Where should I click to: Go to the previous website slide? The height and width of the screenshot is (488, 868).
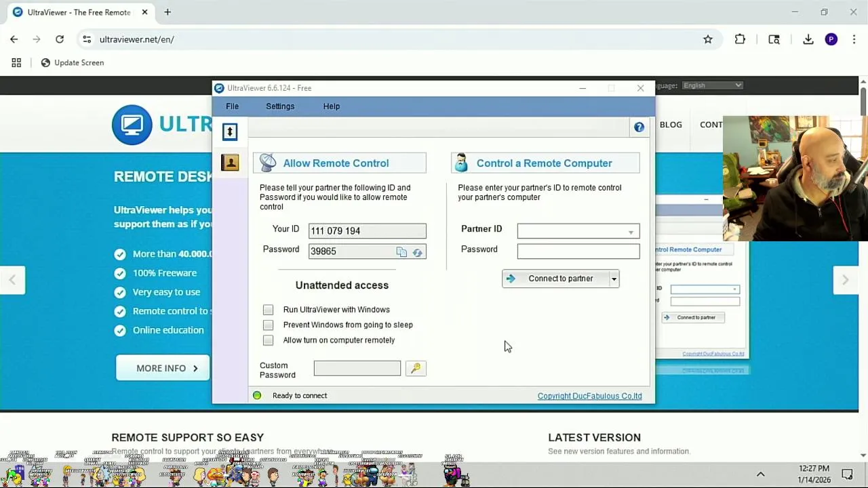pyautogui.click(x=12, y=280)
